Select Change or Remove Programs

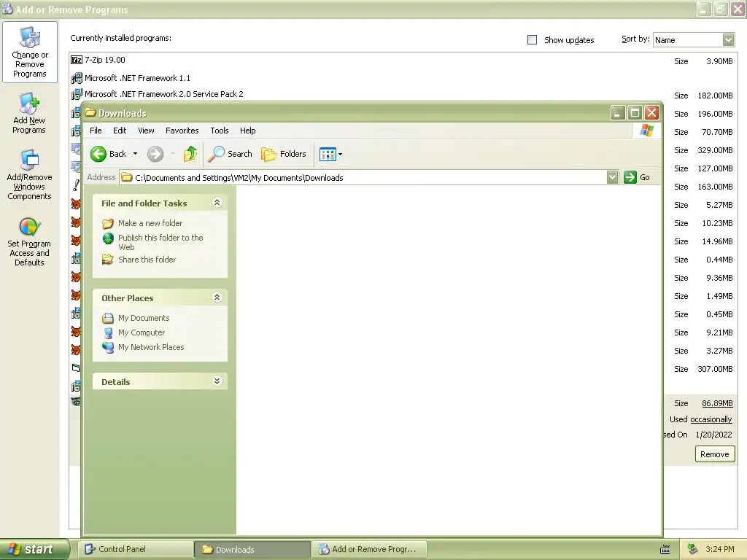tap(29, 52)
